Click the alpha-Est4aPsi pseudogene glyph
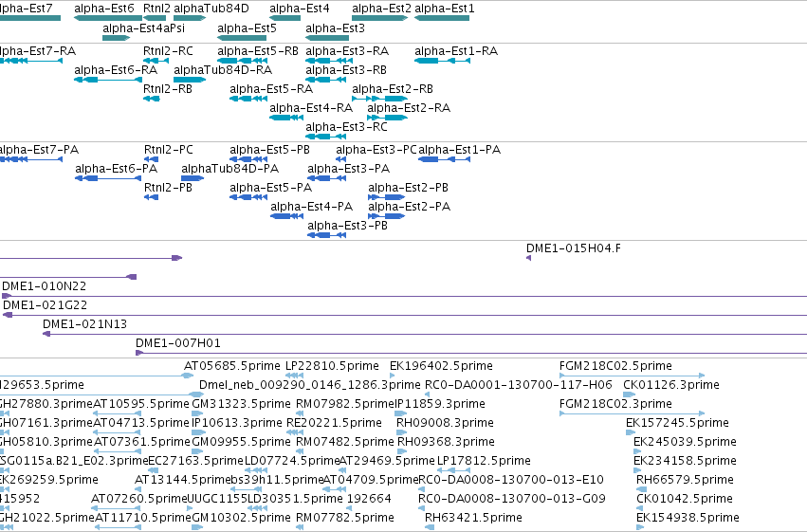The width and height of the screenshot is (807, 532). pyautogui.click(x=117, y=38)
